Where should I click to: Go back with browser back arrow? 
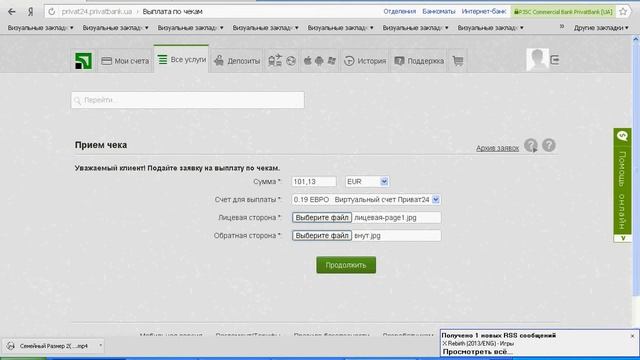[11, 11]
